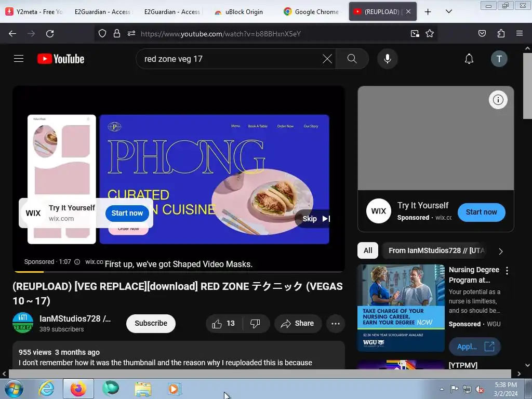The width and height of the screenshot is (532, 399).
Task: Open IanMStudios728 channel name link
Action: pos(75,318)
